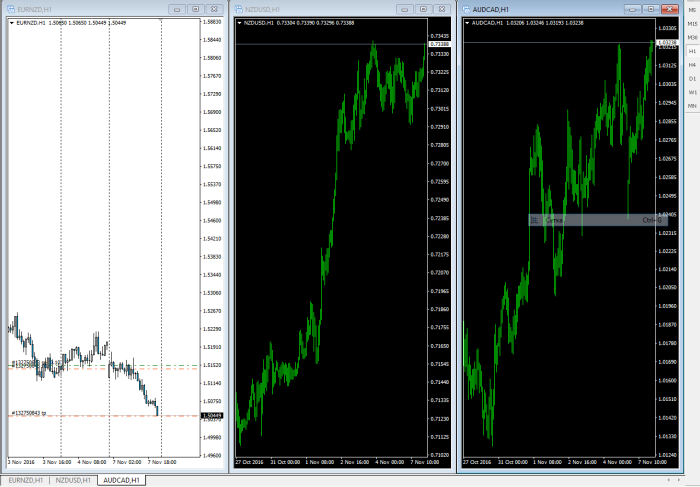Close the NZDUSD,H1 chart window
This screenshot has height=487, width=700.
click(442, 9)
